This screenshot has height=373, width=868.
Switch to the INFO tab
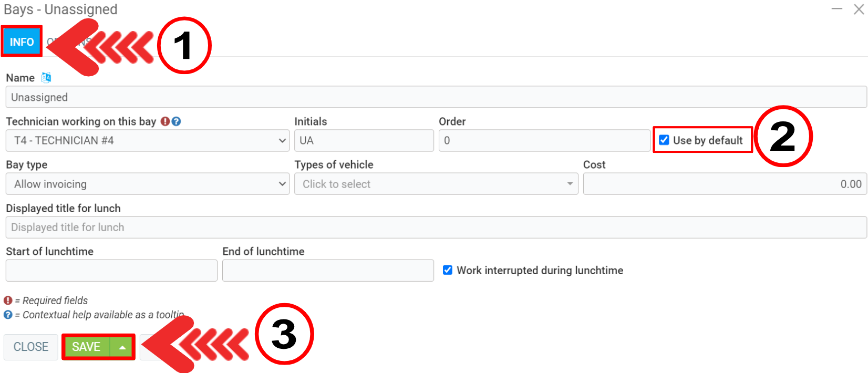click(x=22, y=42)
